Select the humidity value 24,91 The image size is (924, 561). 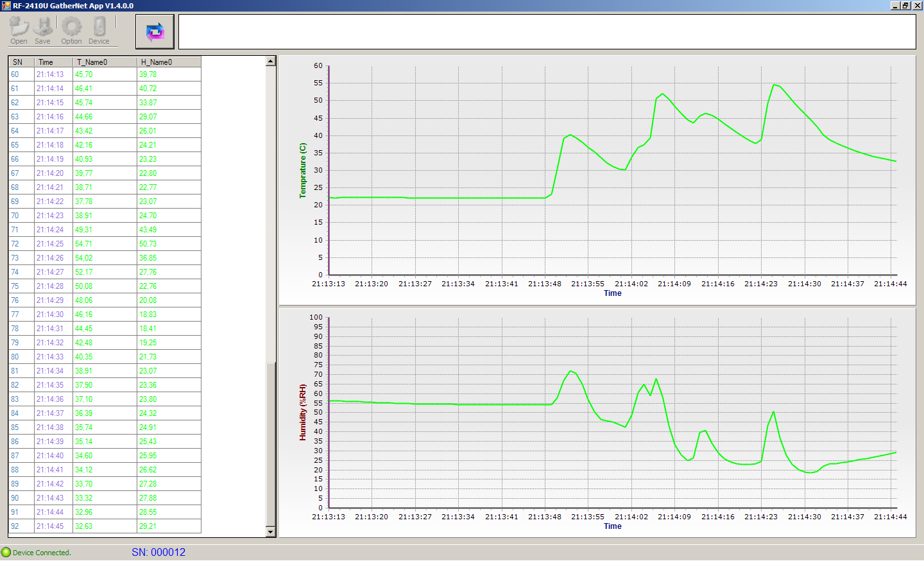(x=169, y=427)
